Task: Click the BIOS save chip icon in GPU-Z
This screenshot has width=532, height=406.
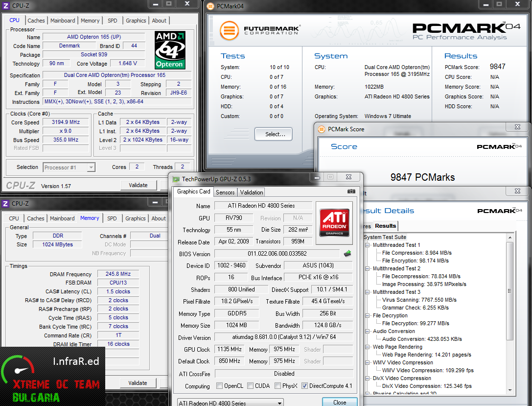Action: tap(347, 254)
